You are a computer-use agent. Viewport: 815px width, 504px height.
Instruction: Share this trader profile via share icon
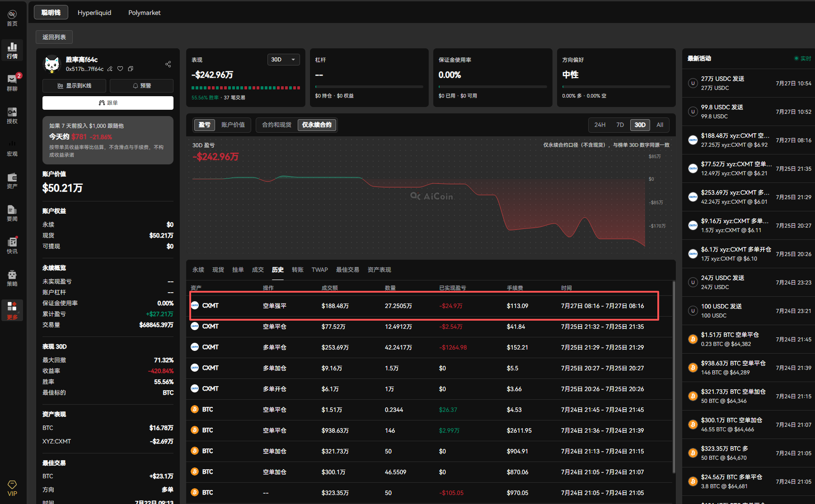168,64
